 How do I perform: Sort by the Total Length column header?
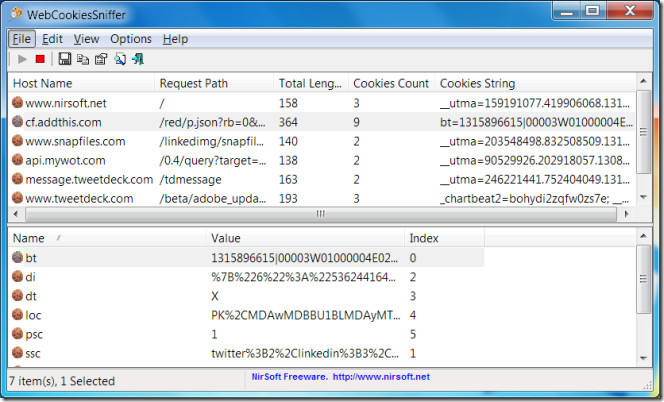tap(311, 83)
